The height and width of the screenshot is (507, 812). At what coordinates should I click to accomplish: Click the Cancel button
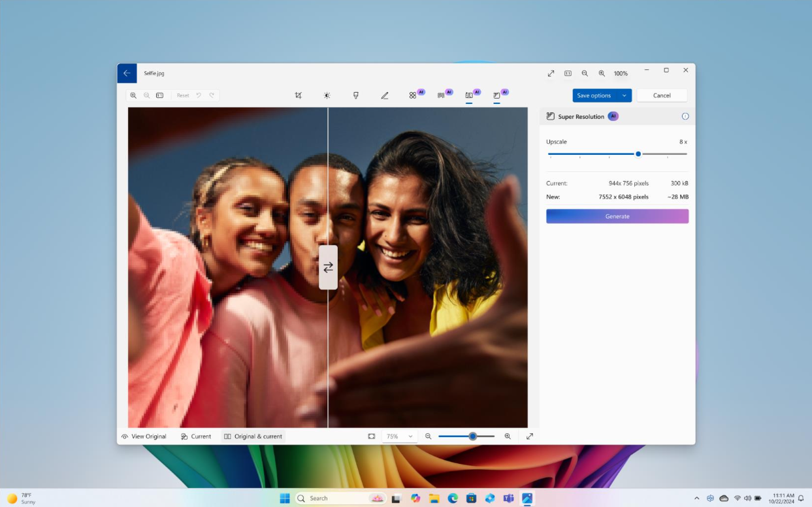[x=662, y=95]
